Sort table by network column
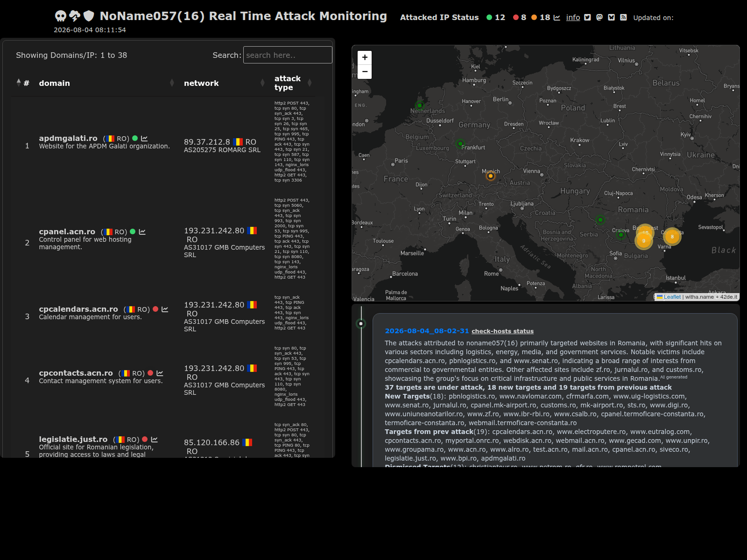747x560 pixels. (224, 83)
